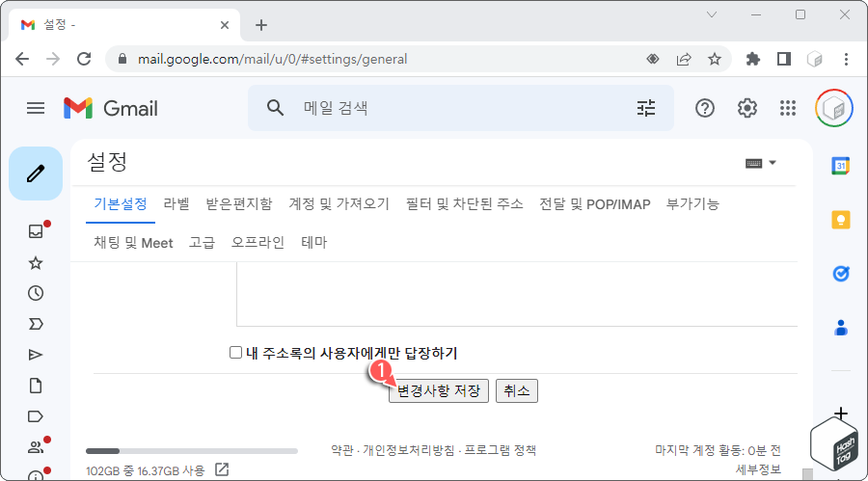
Task: Bookmark this page with star icon
Action: (715, 59)
